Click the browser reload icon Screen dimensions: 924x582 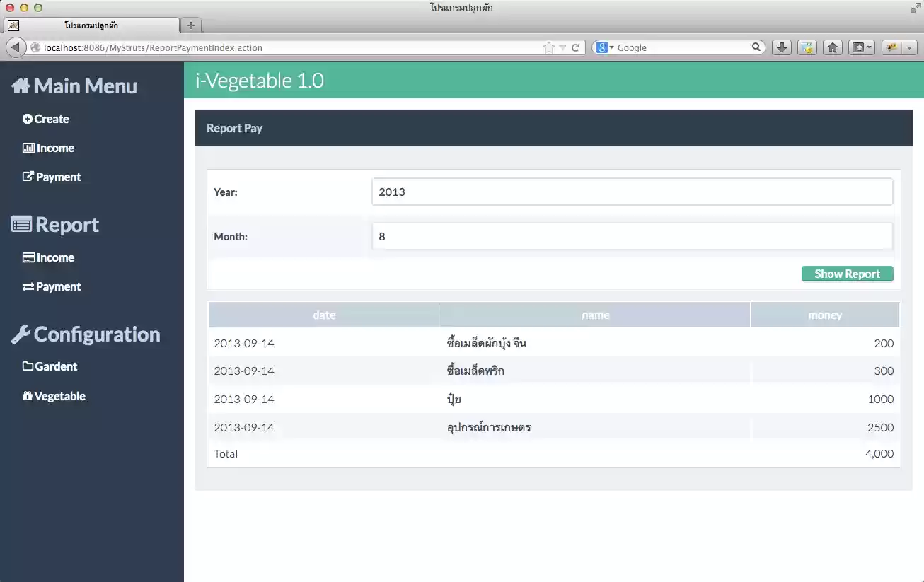click(x=574, y=47)
